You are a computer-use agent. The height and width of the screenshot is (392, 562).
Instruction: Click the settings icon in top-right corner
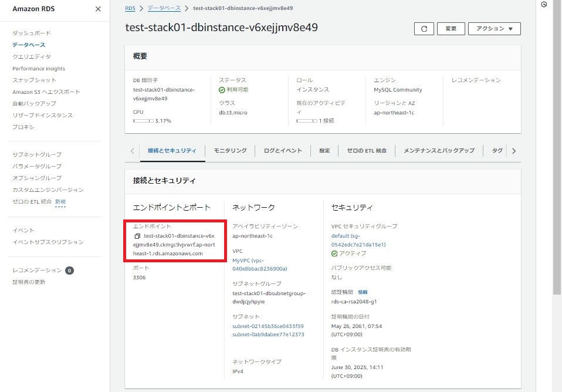[x=543, y=5]
